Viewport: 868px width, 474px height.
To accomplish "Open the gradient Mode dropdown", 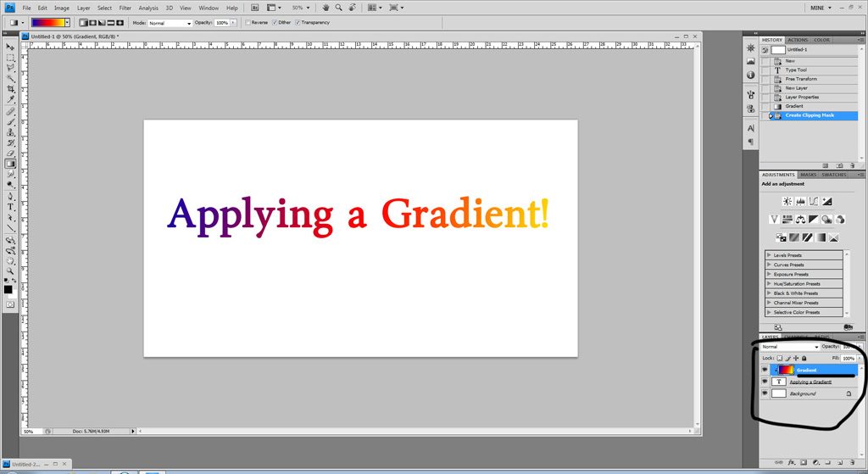I will tap(170, 23).
